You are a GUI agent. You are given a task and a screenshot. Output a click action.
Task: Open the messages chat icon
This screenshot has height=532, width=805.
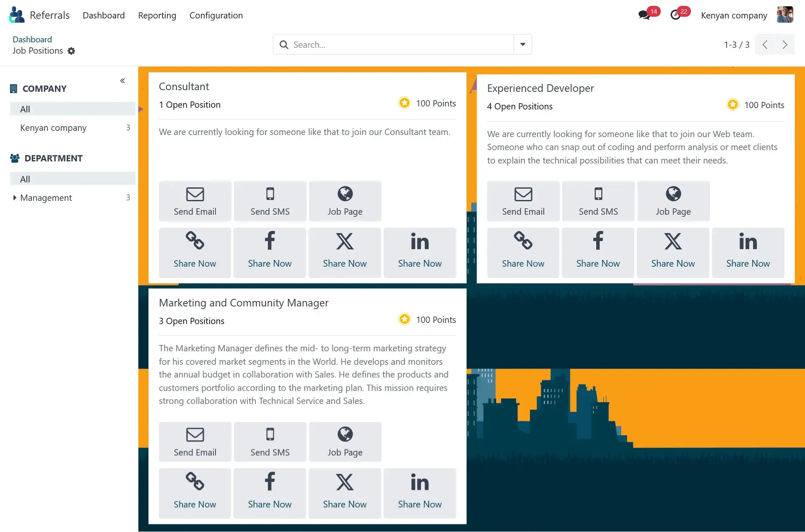pos(644,15)
